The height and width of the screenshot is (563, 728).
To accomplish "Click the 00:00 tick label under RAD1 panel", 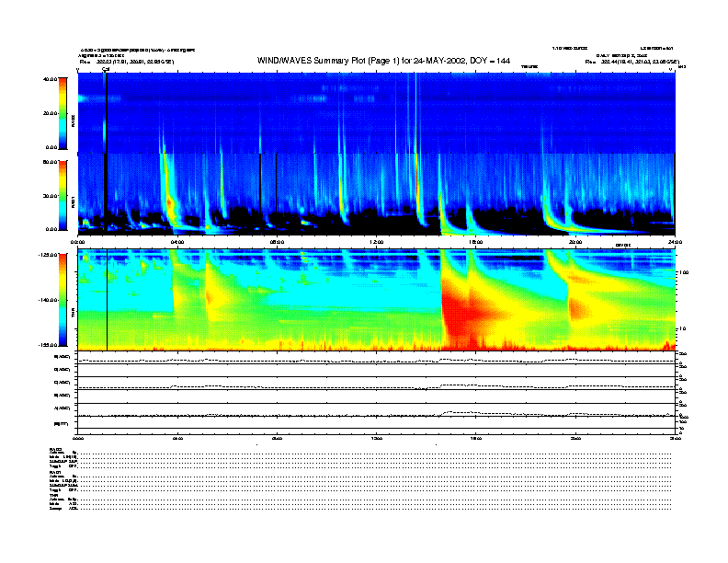I will click(78, 242).
